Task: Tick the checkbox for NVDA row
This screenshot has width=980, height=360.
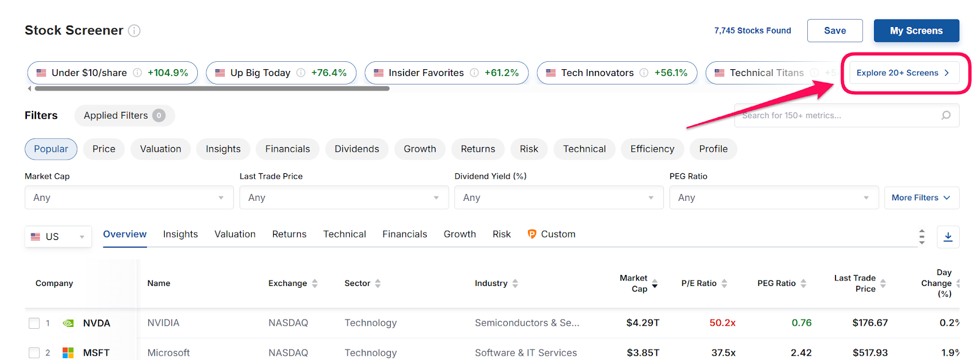Action: (x=34, y=323)
